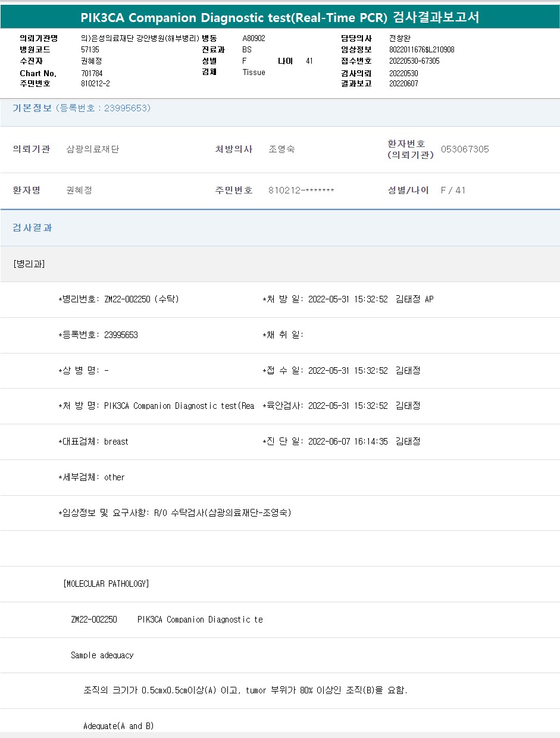Click the 임상정보 및 요구사항 line
The width and height of the screenshot is (560, 738).
coord(174,512)
